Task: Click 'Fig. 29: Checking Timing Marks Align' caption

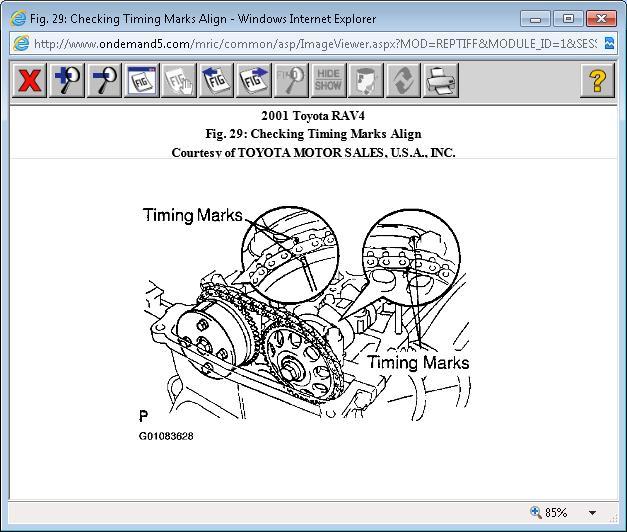Action: pyautogui.click(x=314, y=134)
